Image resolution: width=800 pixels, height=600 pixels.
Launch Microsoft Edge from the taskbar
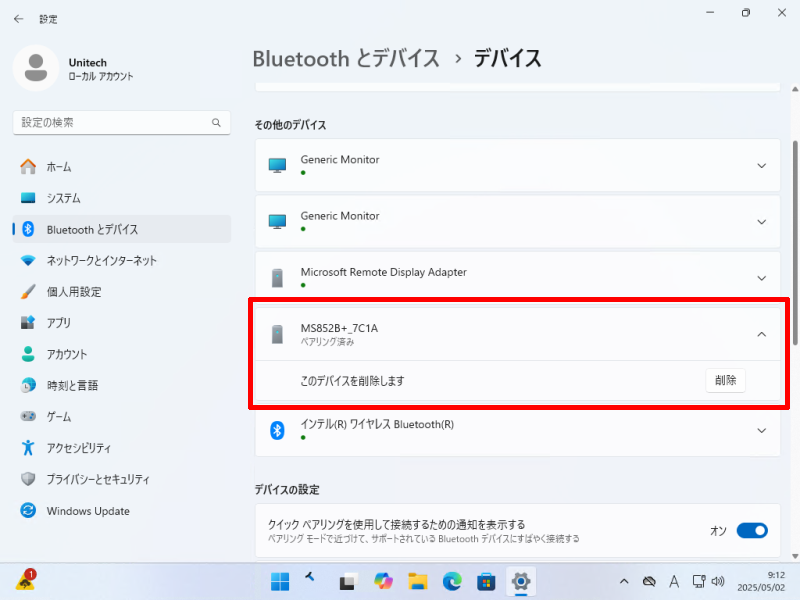pos(452,582)
